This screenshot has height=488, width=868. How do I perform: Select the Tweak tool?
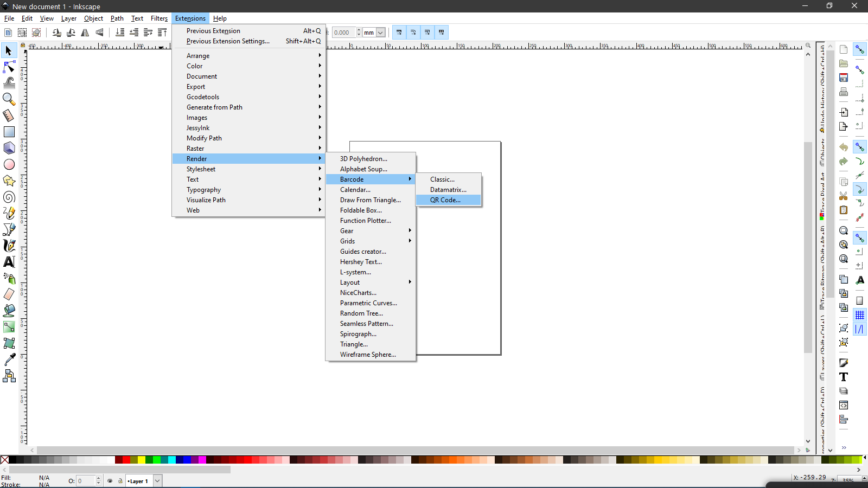pyautogui.click(x=9, y=83)
